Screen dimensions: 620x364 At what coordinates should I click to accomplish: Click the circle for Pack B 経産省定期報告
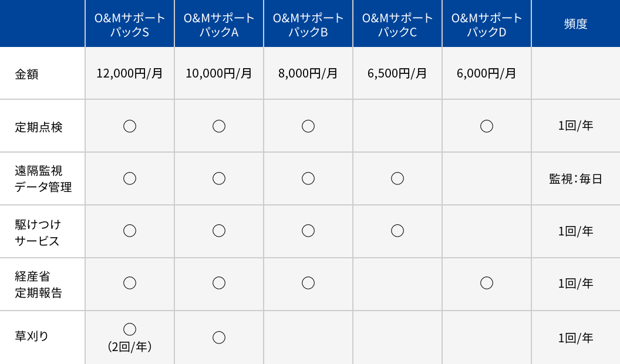click(308, 283)
